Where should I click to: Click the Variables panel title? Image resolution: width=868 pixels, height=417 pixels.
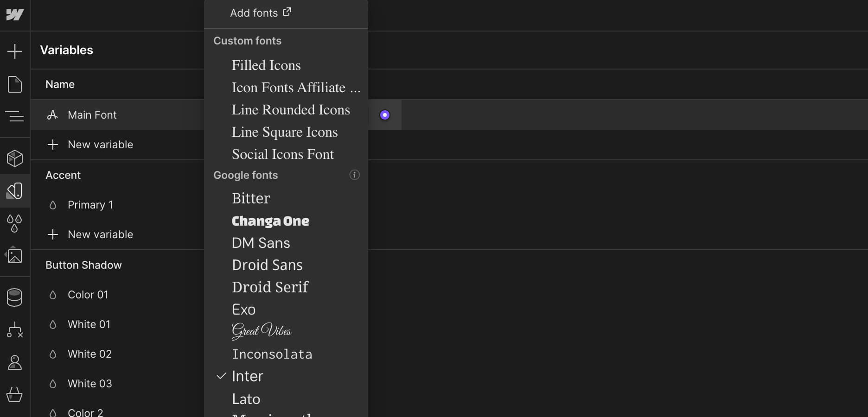pyautogui.click(x=66, y=50)
